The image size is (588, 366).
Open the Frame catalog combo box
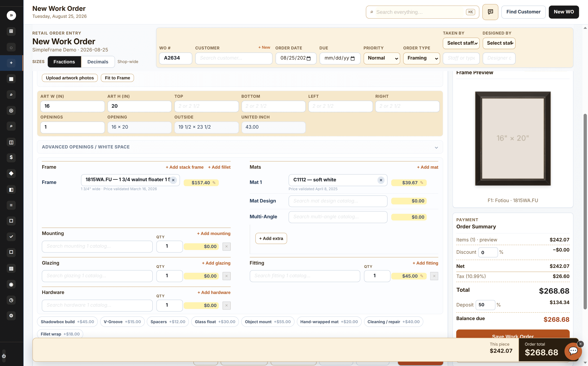point(130,180)
